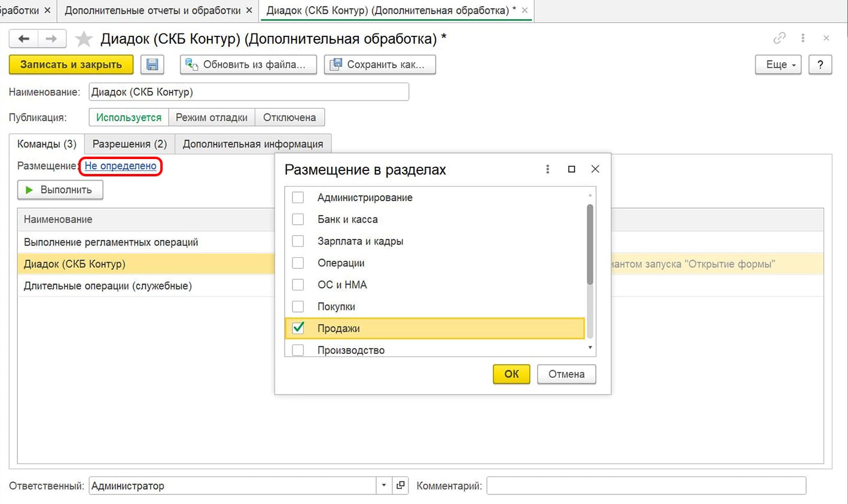Close the form with the X icon
This screenshot has width=848, height=504.
[826, 38]
